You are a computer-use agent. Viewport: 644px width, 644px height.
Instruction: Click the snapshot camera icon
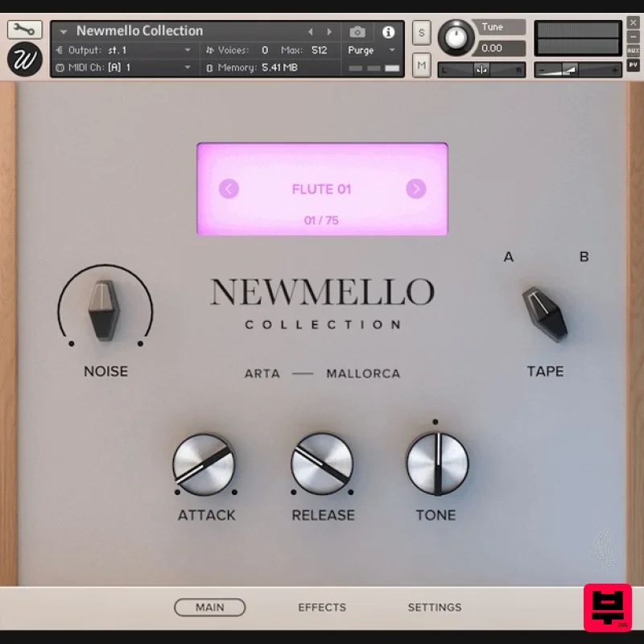[358, 31]
